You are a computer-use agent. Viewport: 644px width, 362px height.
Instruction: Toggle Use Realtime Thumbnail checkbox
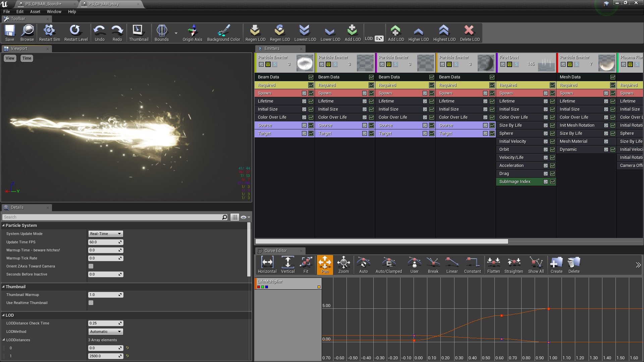tap(91, 303)
